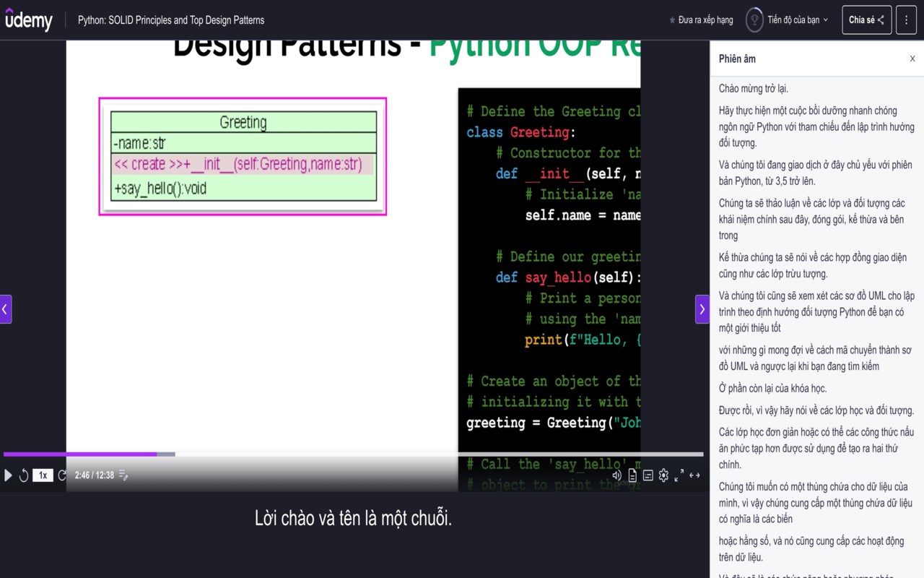Change the 1x playback speed

[x=43, y=475]
